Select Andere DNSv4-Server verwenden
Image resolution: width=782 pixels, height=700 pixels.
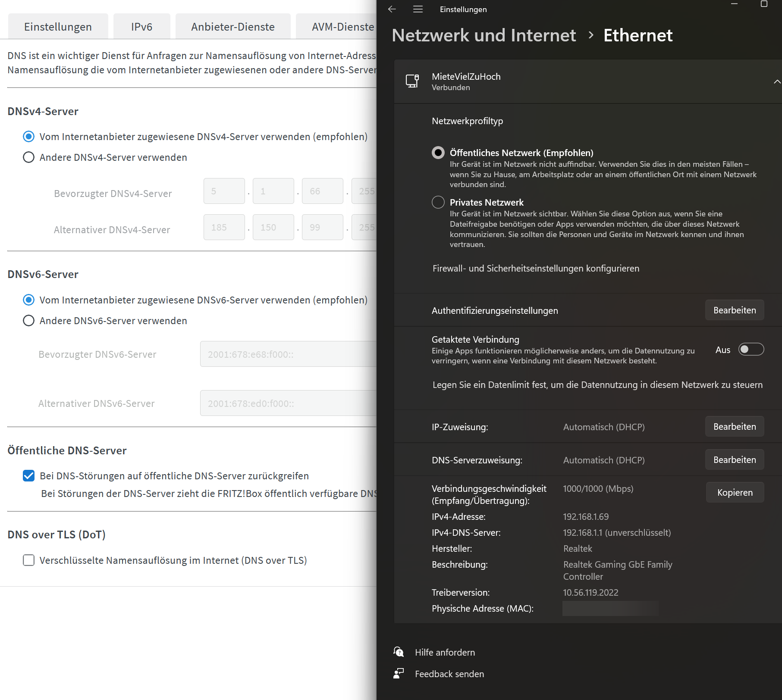[29, 157]
